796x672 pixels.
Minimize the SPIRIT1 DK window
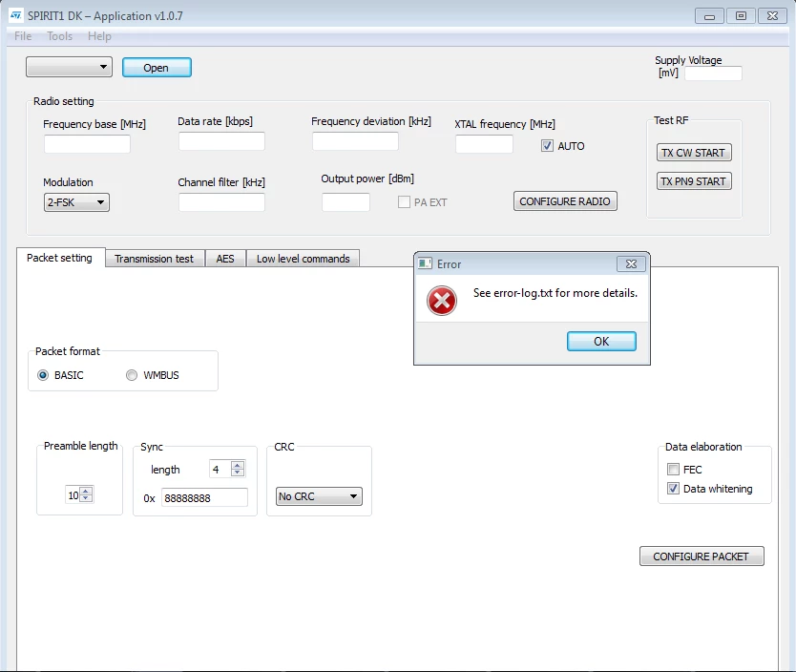pyautogui.click(x=709, y=16)
